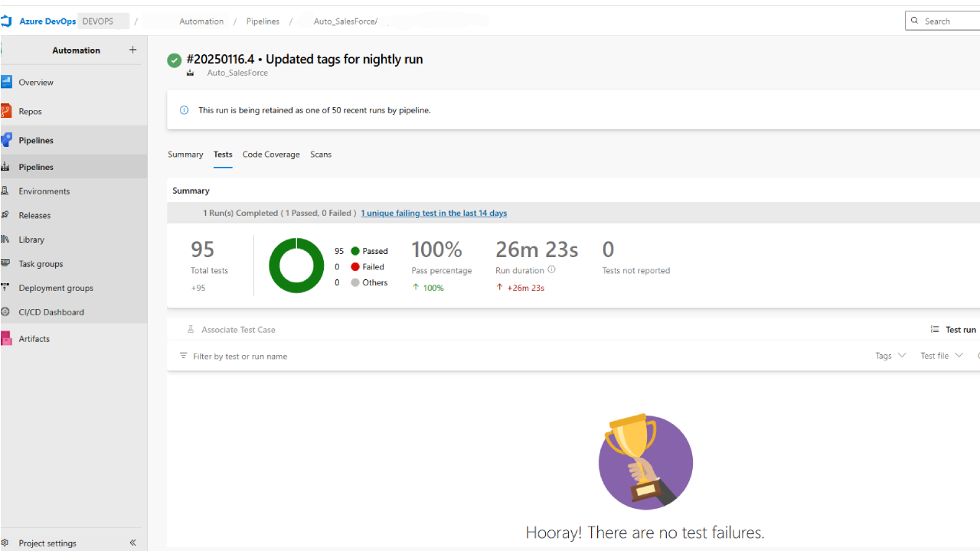The height and width of the screenshot is (551, 980).
Task: Collapse sidebar using double chevron icon
Action: coord(132,543)
